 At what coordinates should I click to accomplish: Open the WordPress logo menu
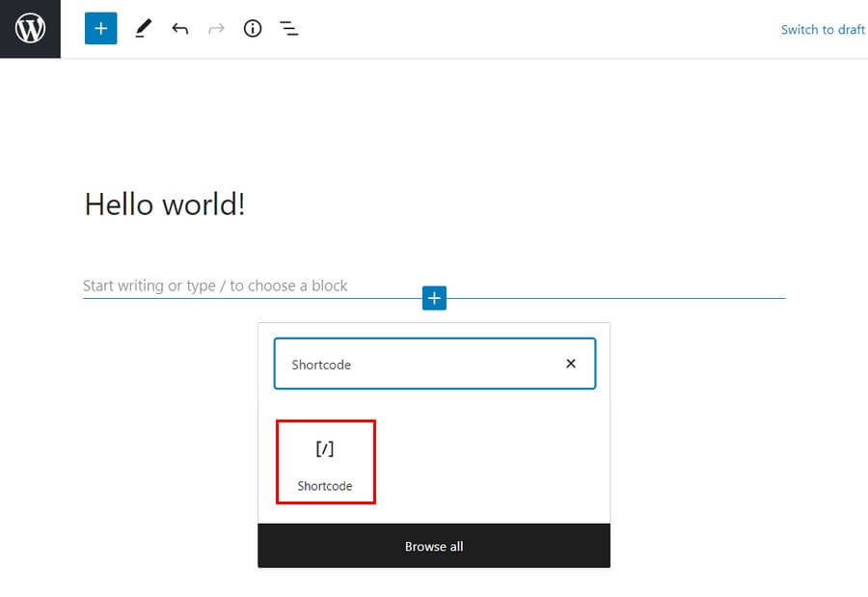click(30, 29)
